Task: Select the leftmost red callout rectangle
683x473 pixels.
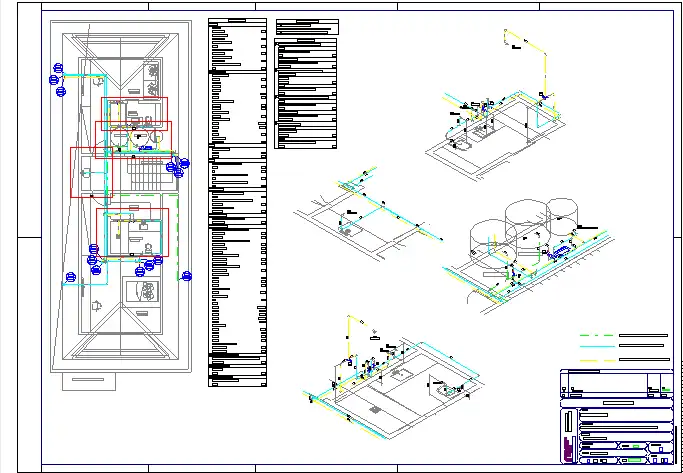Action: [x=91, y=172]
